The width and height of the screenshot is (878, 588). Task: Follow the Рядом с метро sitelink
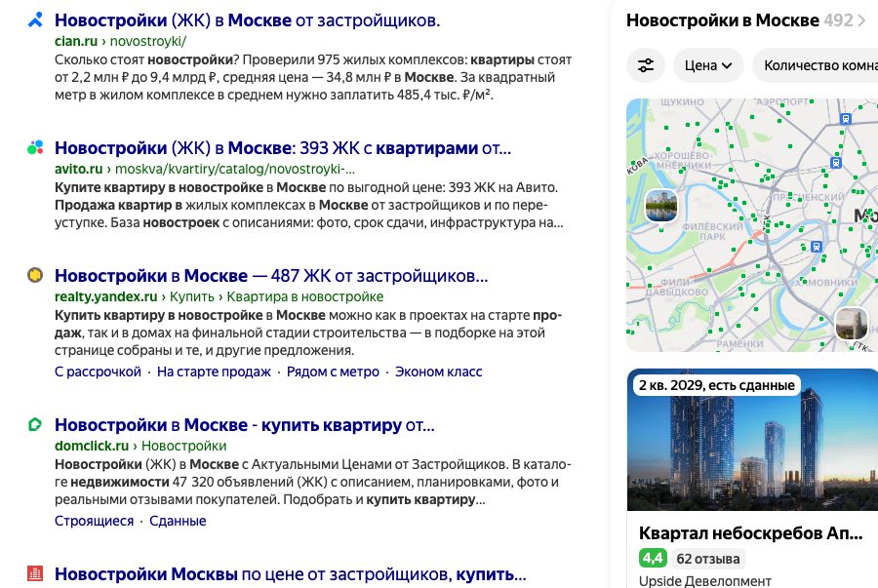[x=333, y=372]
